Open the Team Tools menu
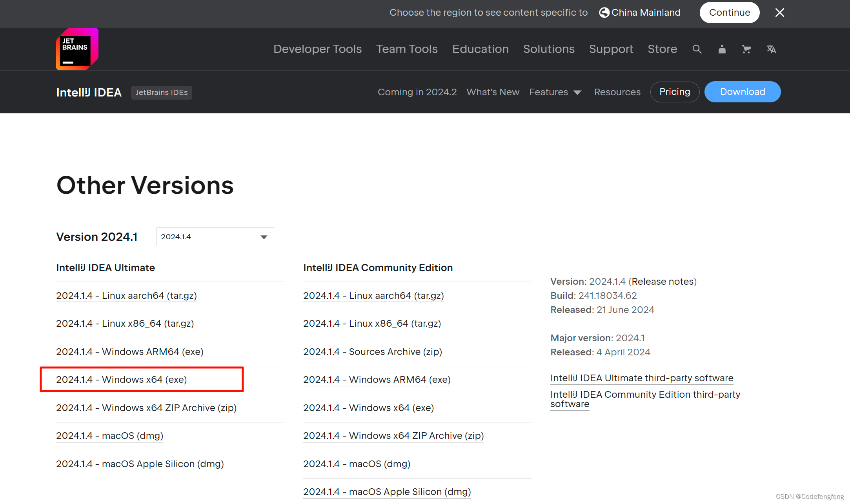Image resolution: width=850 pixels, height=504 pixels. 407,49
